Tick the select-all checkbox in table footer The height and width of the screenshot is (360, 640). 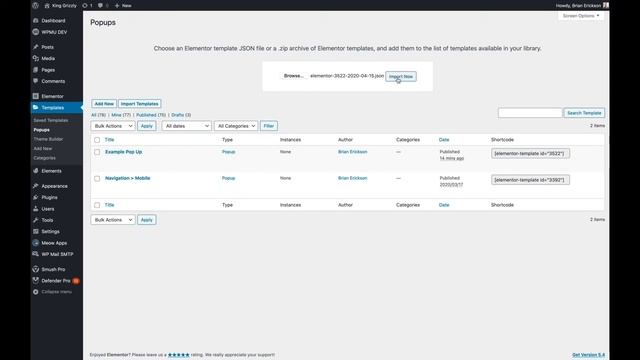pos(97,205)
